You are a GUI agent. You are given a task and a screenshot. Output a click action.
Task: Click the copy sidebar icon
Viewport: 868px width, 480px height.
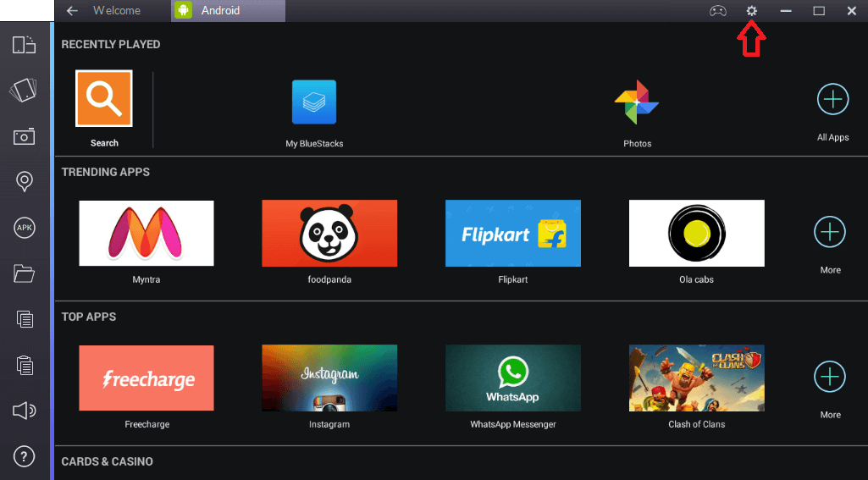point(25,319)
